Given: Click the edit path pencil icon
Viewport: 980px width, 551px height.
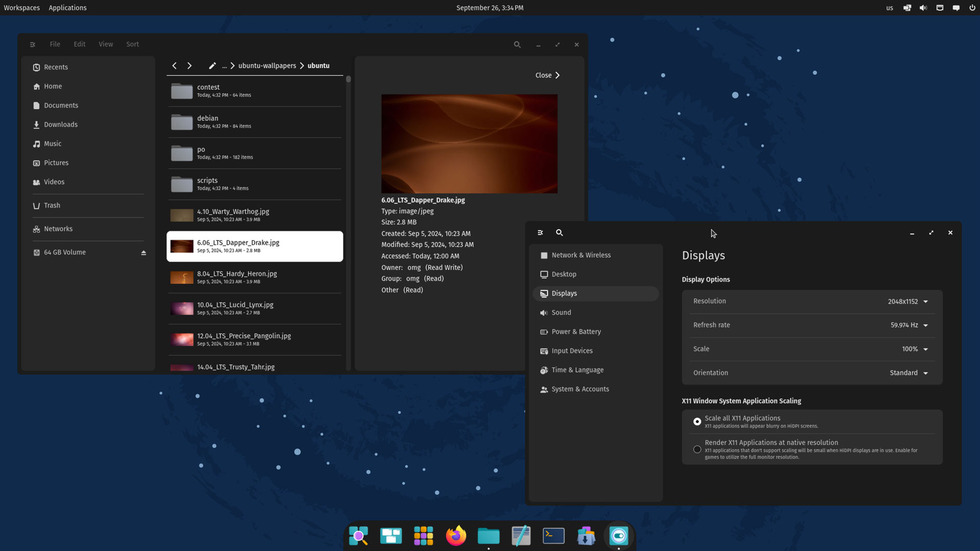Looking at the screenshot, I should 212,66.
